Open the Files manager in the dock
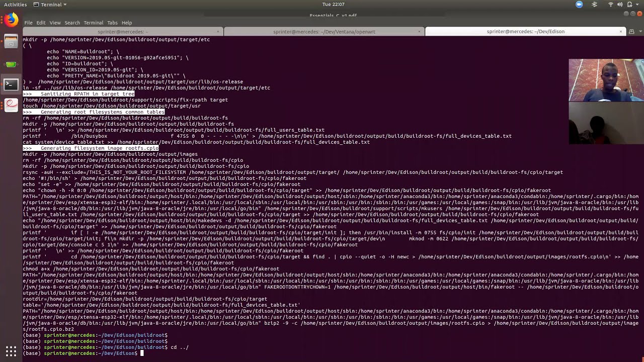Image resolution: width=644 pixels, height=362 pixels. 11,42
